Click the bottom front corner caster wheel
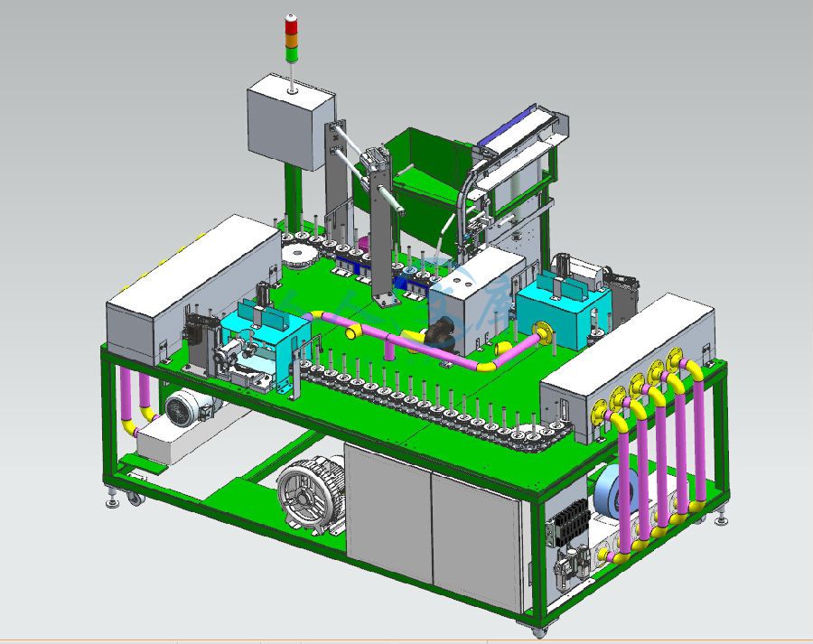 538,631
